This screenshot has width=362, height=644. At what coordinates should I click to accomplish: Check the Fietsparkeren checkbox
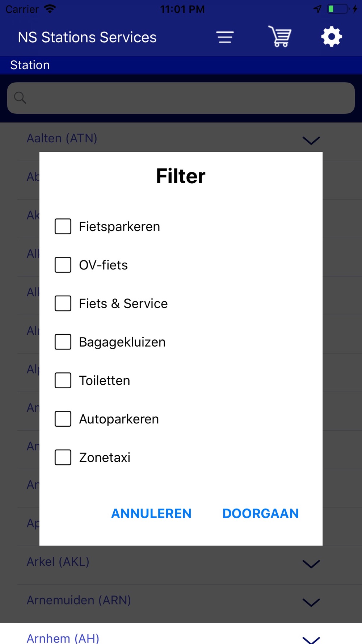point(63,226)
